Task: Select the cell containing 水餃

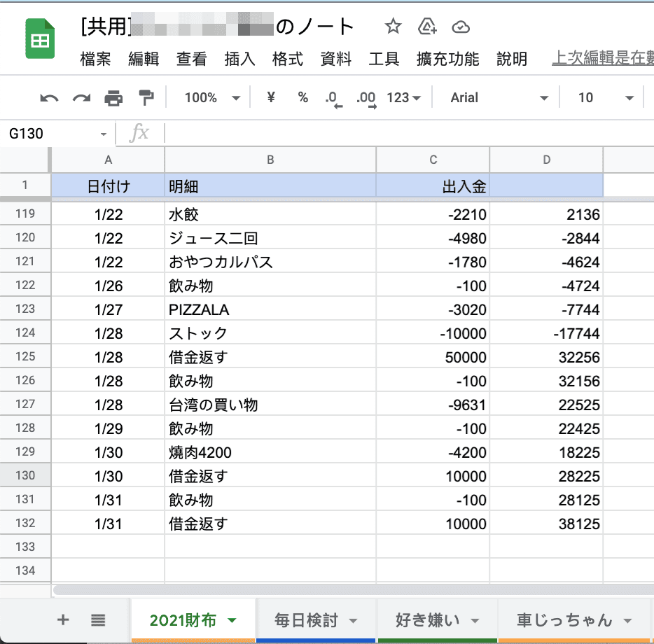Action: (270, 214)
